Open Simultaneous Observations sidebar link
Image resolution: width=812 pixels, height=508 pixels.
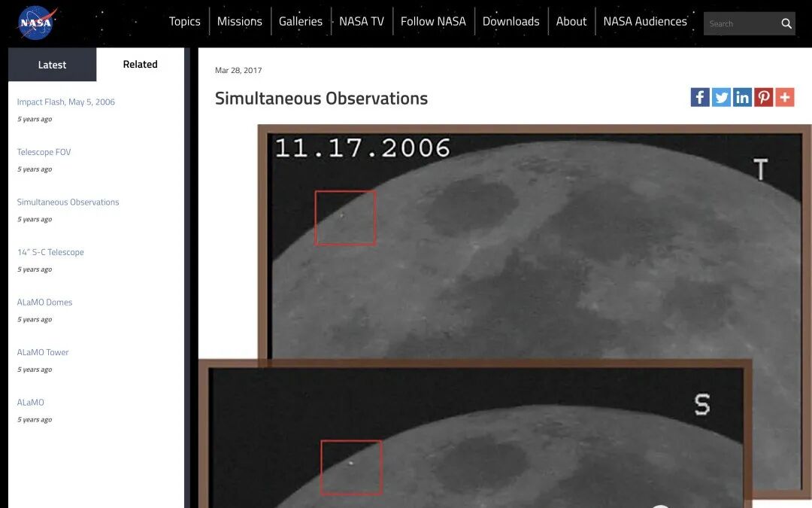click(x=68, y=202)
